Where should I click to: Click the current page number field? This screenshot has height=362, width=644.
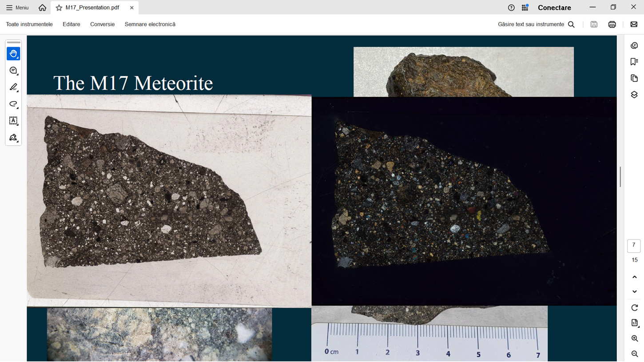pyautogui.click(x=634, y=246)
